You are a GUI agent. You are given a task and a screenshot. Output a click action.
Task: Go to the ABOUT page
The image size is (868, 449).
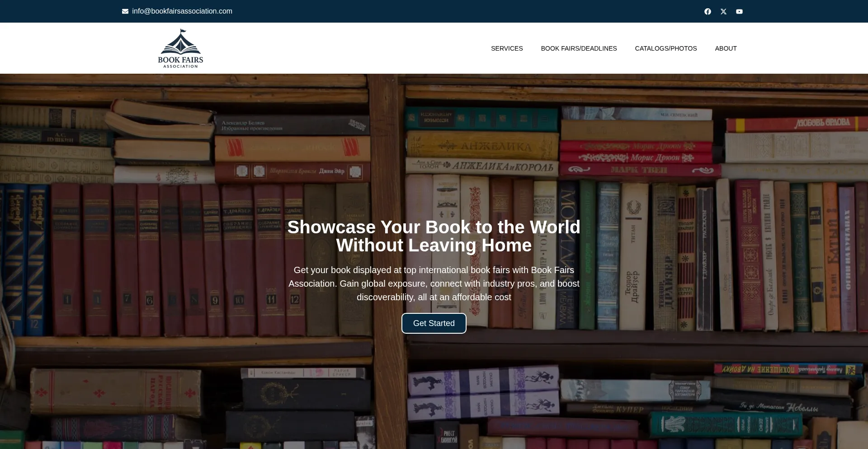click(726, 48)
